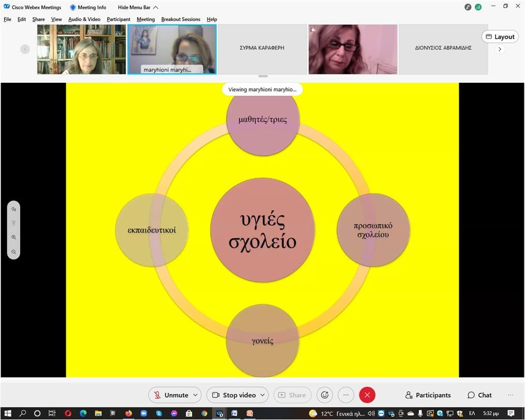Screen dimensions: 525x420
Task: Open the Breakout Sessions menu
Action: pyautogui.click(x=181, y=19)
